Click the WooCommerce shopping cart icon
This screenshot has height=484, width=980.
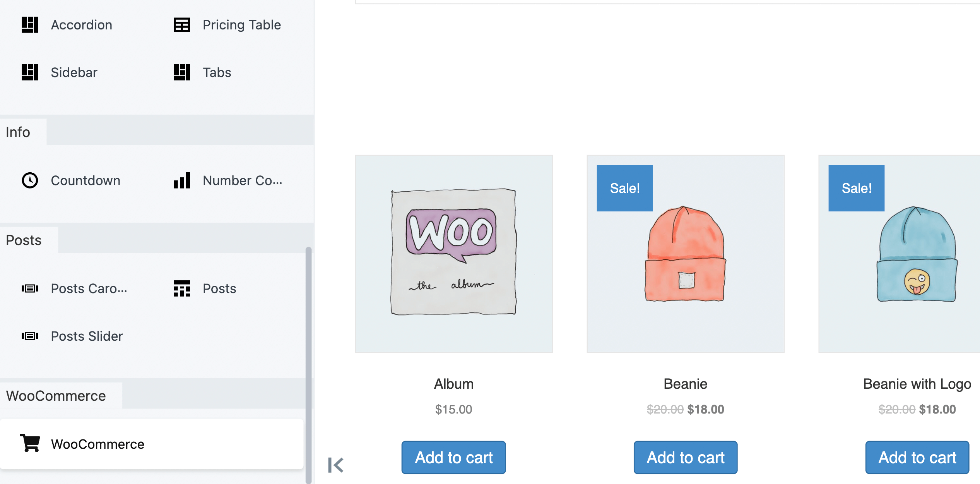[30, 443]
